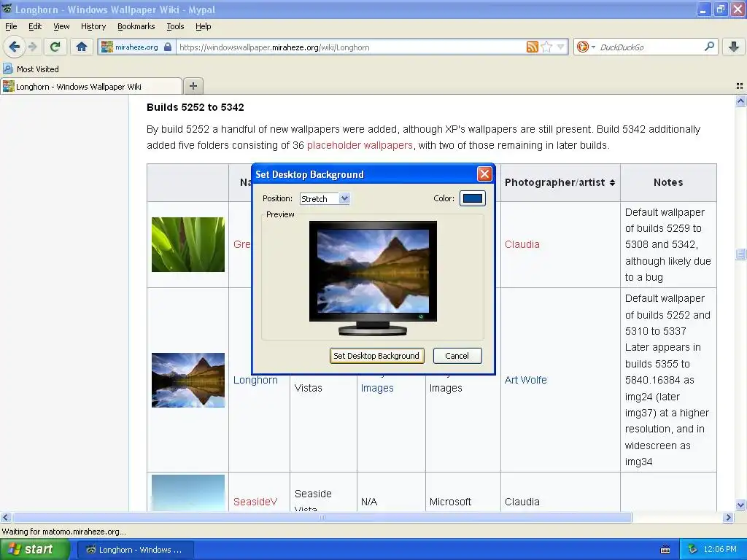This screenshot has height=560, width=747.
Task: Click the padlock security icon in address bar
Action: (168, 47)
